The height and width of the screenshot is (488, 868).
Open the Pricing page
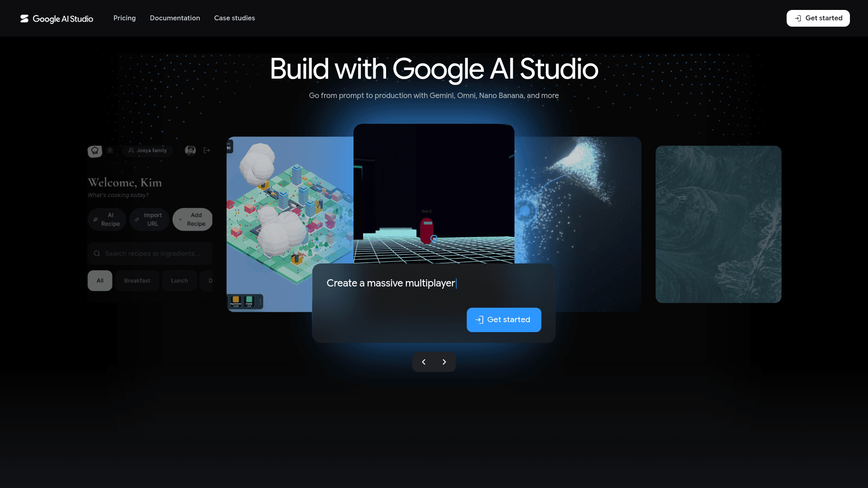pyautogui.click(x=124, y=18)
